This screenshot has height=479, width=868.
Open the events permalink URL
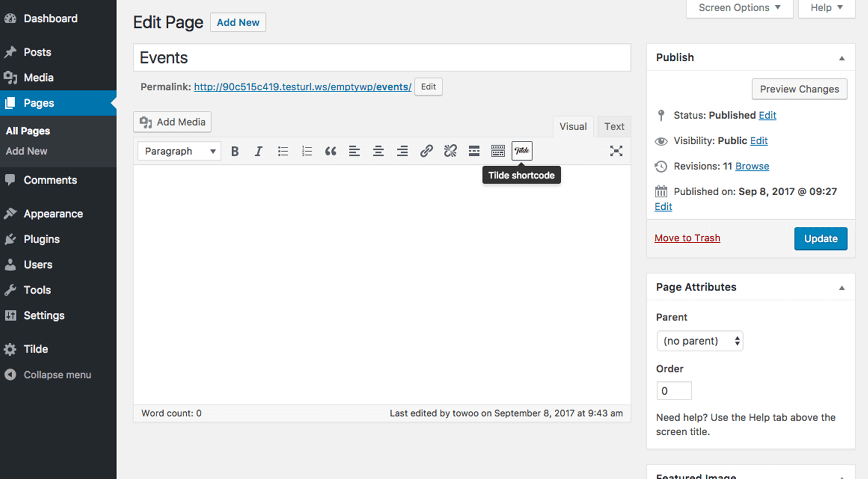[x=302, y=87]
